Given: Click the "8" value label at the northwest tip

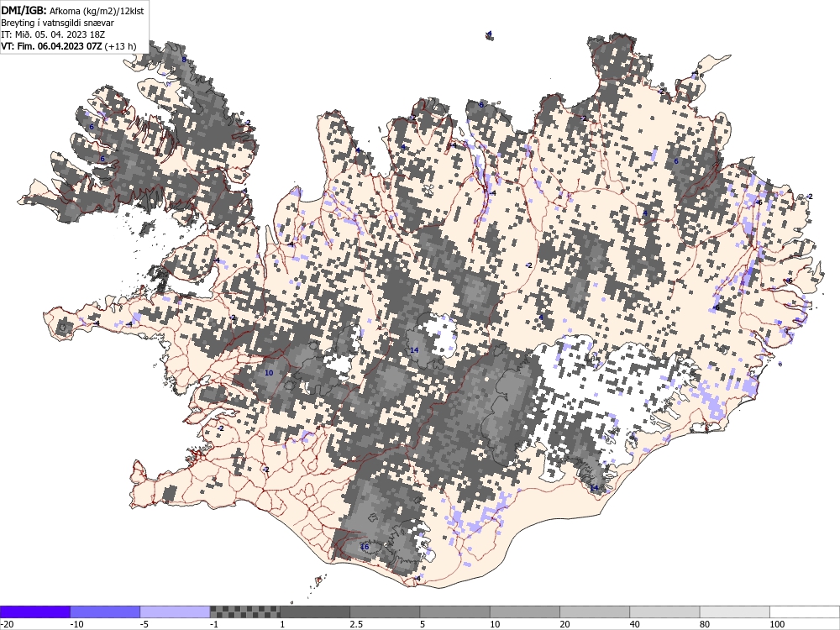Looking at the screenshot, I should click(x=184, y=60).
